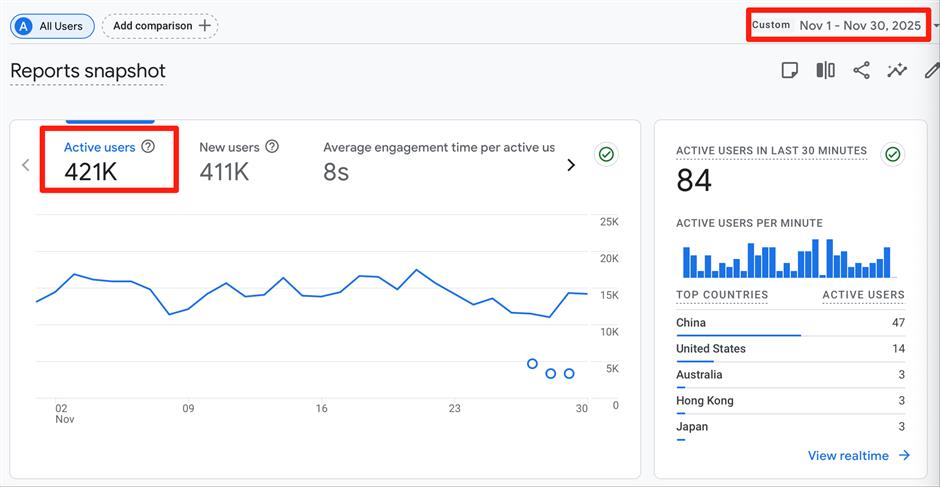940x487 pixels.
Task: Open Insights sparkline icon
Action: [897, 70]
